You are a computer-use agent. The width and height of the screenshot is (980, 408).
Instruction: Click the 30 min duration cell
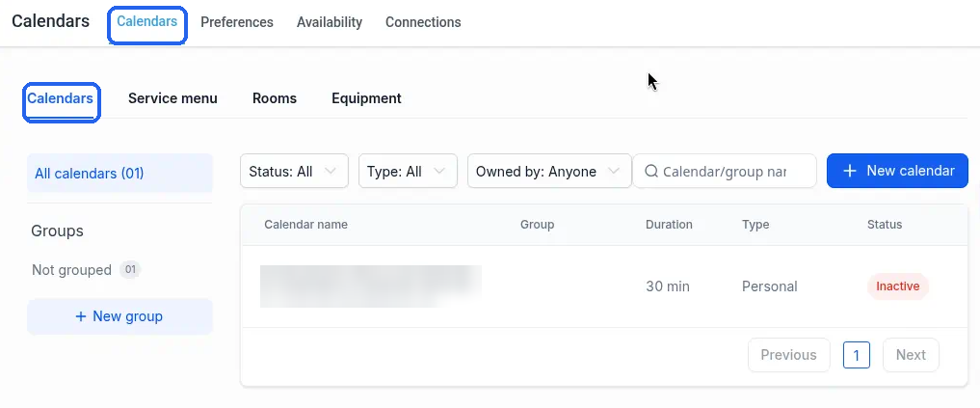668,286
